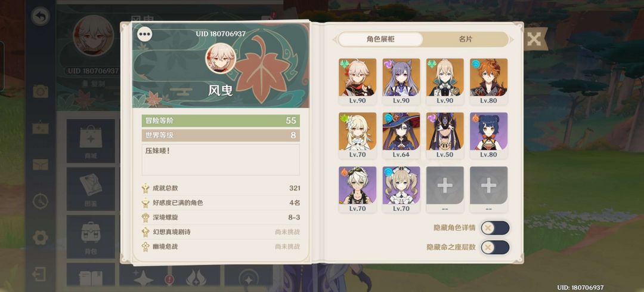Viewport: 644px width, 292px height.
Task: Select the 角色展柜 tab
Action: click(380, 39)
